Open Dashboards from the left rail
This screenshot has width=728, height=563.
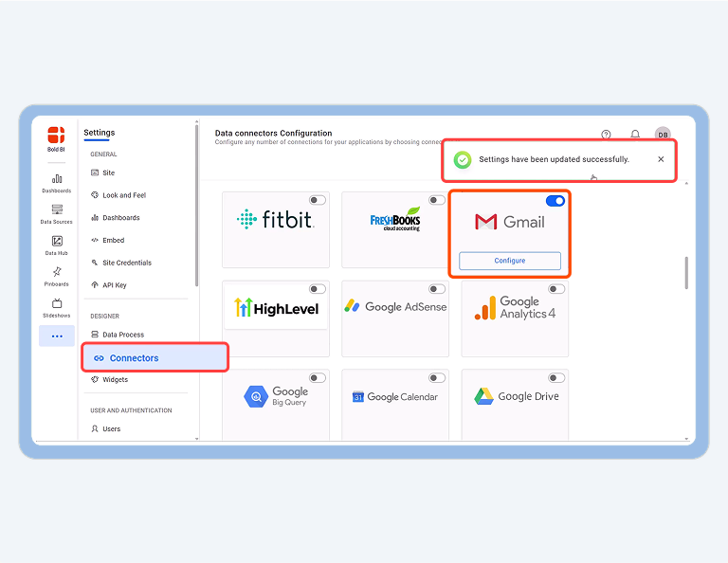coord(57,183)
